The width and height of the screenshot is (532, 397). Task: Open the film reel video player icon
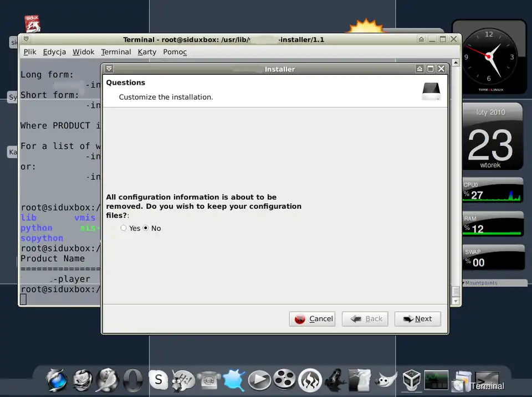click(284, 380)
